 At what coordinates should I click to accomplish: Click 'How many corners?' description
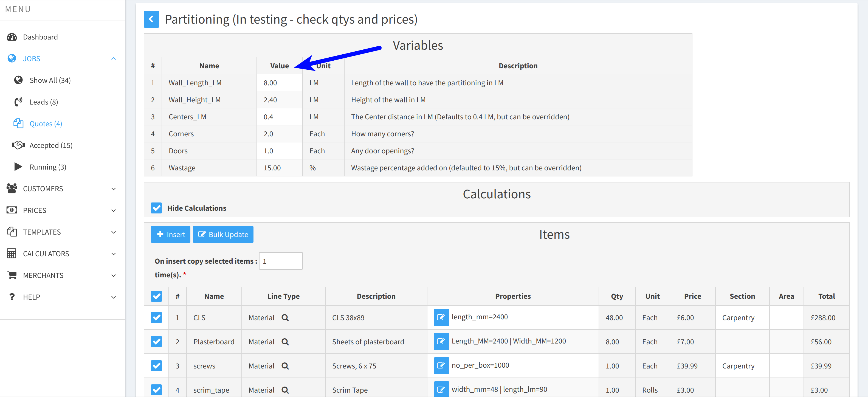pos(382,134)
